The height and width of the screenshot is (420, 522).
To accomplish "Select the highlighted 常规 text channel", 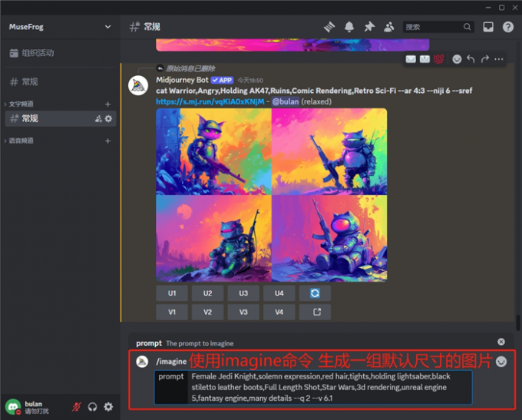I will click(x=60, y=118).
